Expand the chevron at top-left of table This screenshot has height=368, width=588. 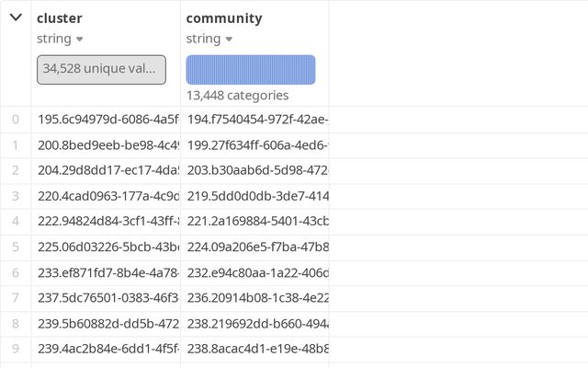point(16,17)
